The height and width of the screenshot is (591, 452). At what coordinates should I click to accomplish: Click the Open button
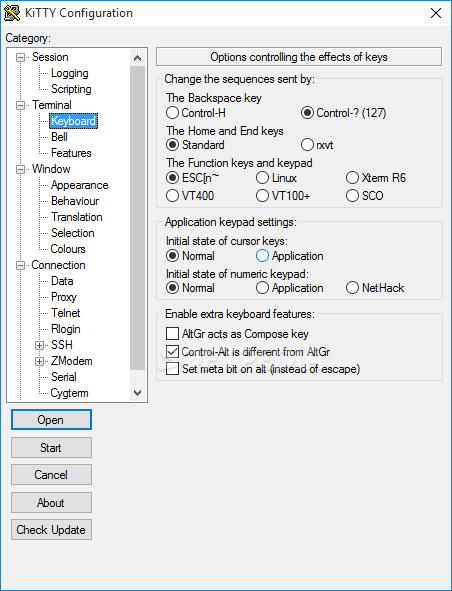coord(51,420)
